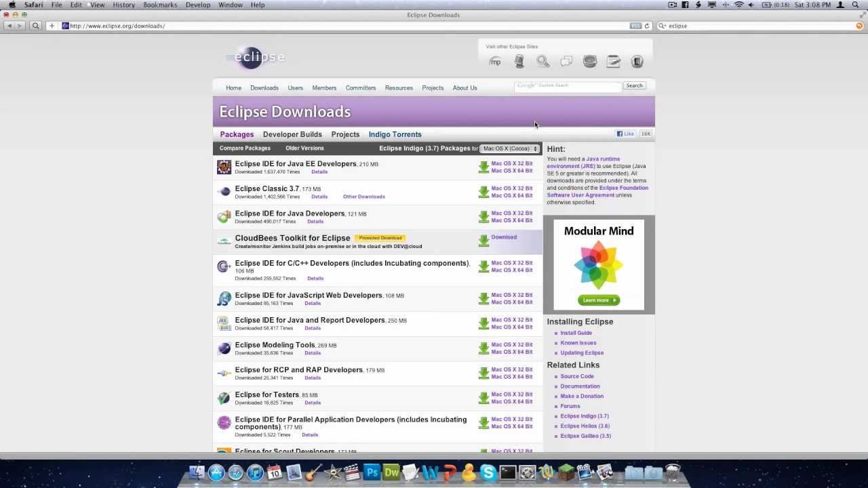Click the green download arrow for Eclipse Modeling Tools
This screenshot has height=488, width=868.
pos(484,348)
